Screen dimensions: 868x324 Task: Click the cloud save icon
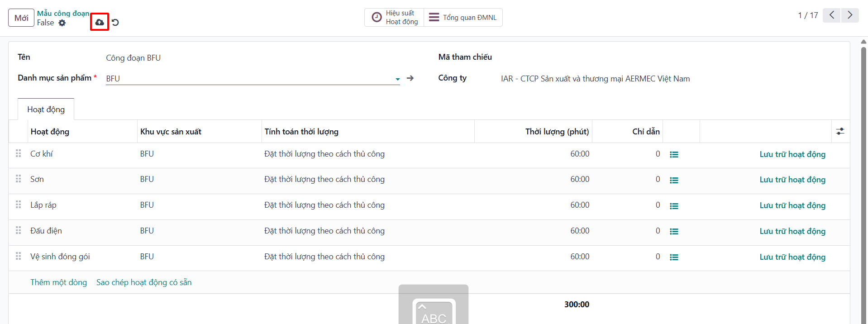point(100,22)
